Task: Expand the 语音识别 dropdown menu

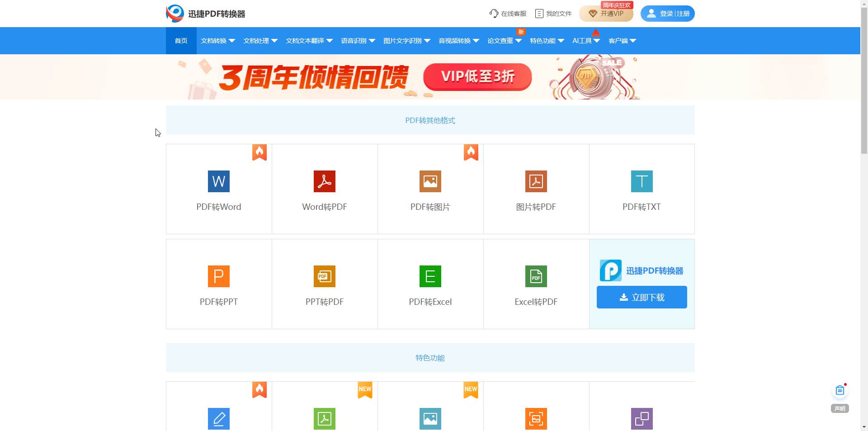Action: click(x=358, y=41)
